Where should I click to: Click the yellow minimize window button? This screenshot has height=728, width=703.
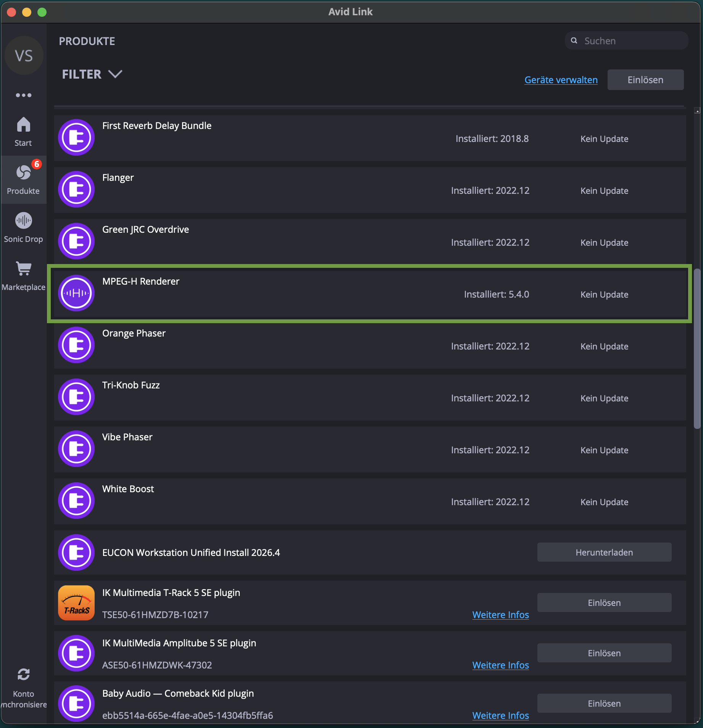pyautogui.click(x=27, y=12)
